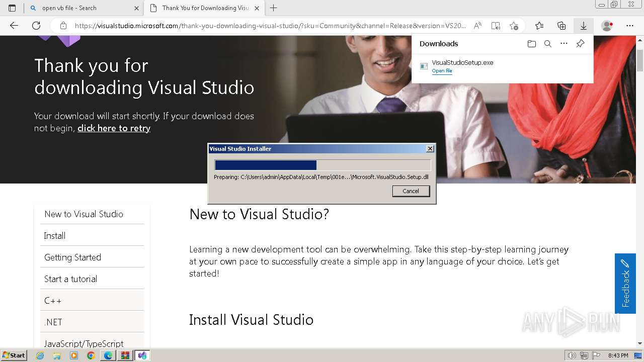Choose the JavaScript/TypeScript sidebar item
644x362 pixels.
pos(92,341)
